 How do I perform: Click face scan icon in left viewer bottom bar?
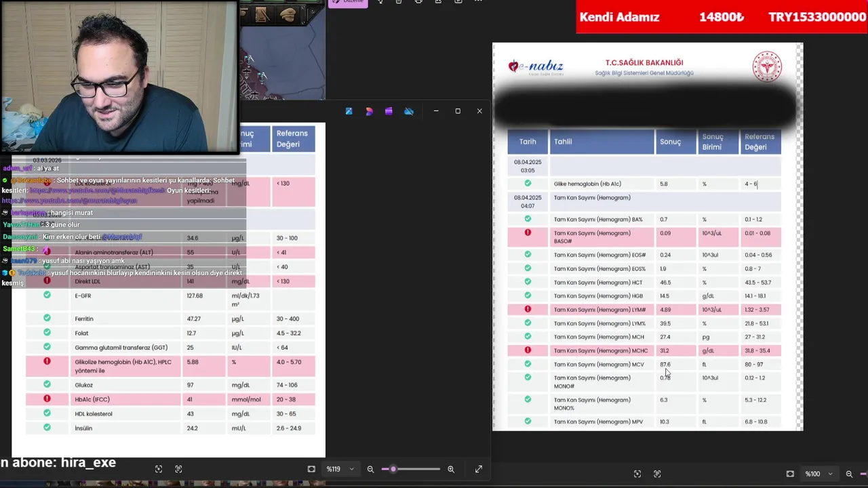point(158,469)
